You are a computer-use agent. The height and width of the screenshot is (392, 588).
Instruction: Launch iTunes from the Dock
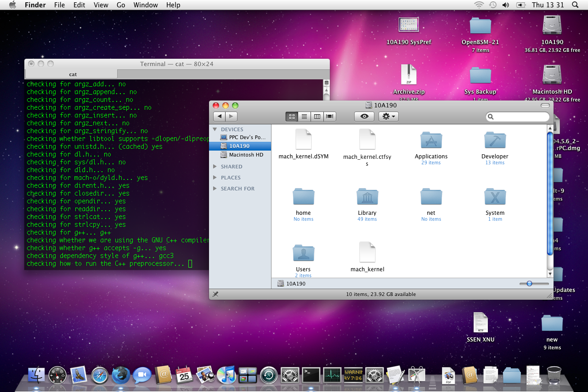click(226, 375)
